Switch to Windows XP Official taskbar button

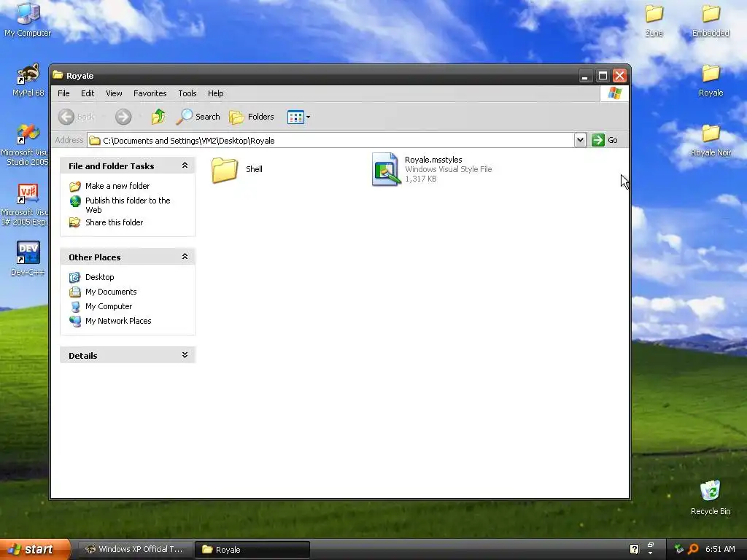pos(134,550)
